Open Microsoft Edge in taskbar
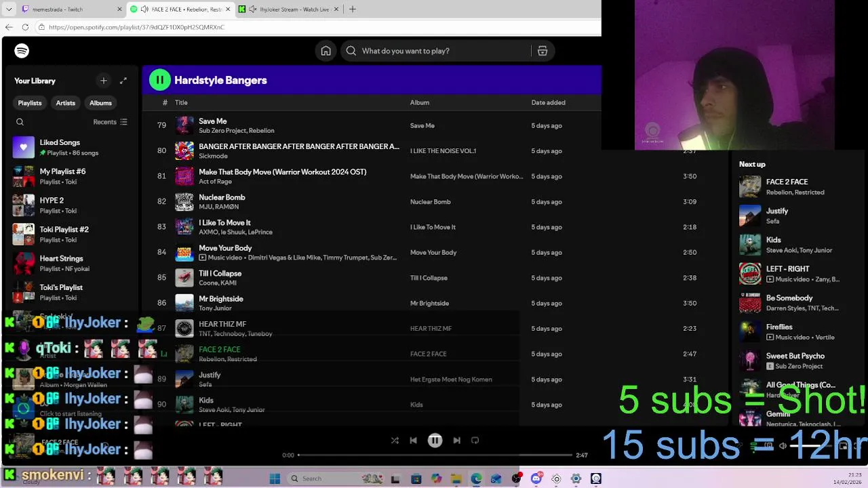 coord(476,479)
